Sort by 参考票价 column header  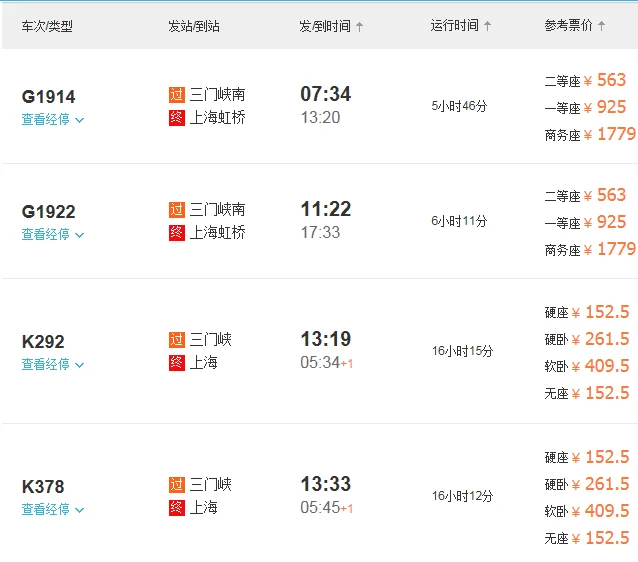575,26
